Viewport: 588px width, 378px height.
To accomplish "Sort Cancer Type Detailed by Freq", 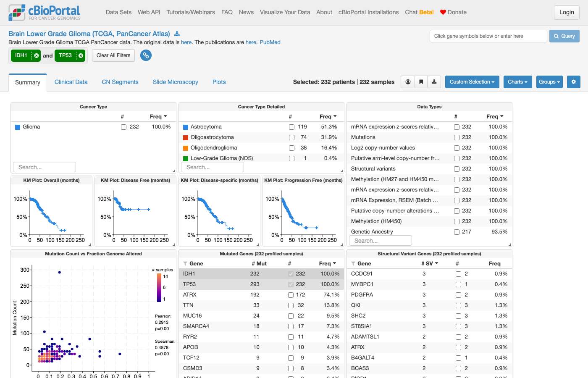I will (x=328, y=116).
